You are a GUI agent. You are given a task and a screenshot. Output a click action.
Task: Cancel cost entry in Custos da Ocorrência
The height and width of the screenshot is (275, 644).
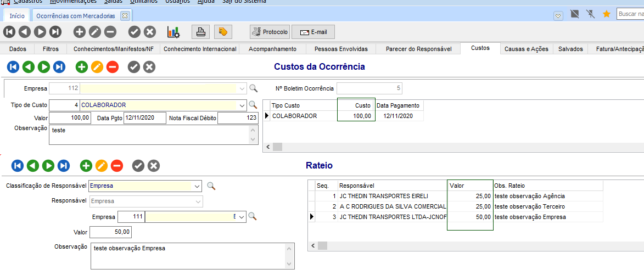pyautogui.click(x=149, y=66)
